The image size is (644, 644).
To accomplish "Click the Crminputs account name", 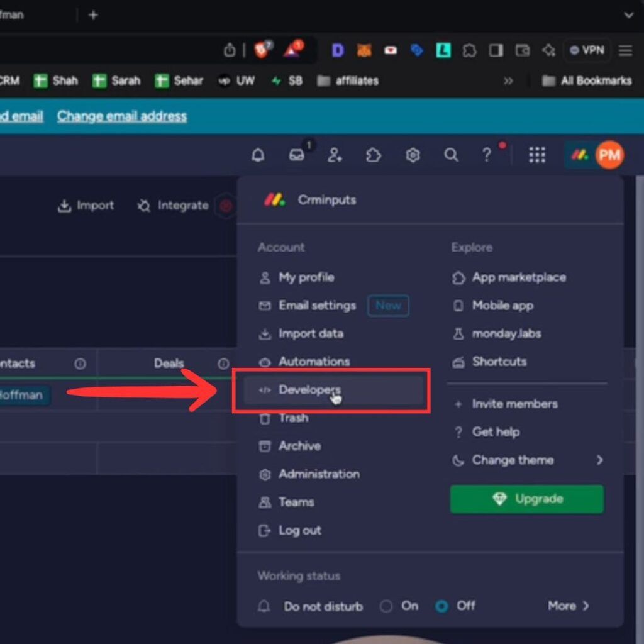I will click(x=327, y=200).
